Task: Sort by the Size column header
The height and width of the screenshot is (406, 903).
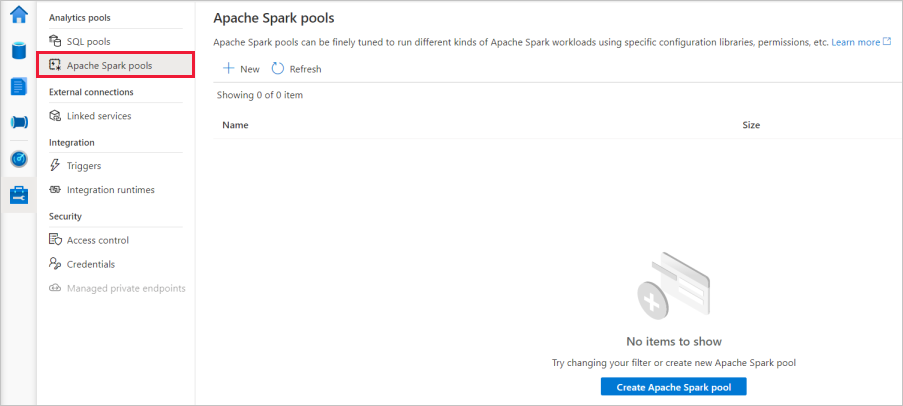Action: (751, 125)
